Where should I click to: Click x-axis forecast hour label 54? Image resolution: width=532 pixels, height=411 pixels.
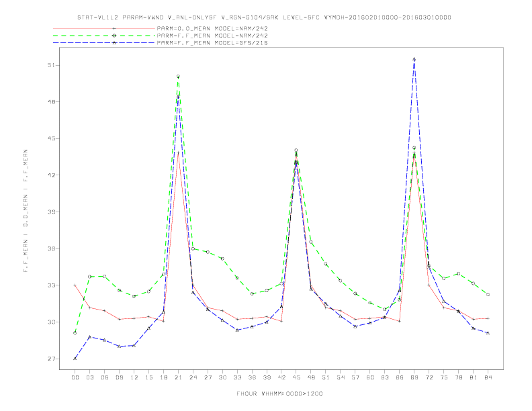pos(341,377)
